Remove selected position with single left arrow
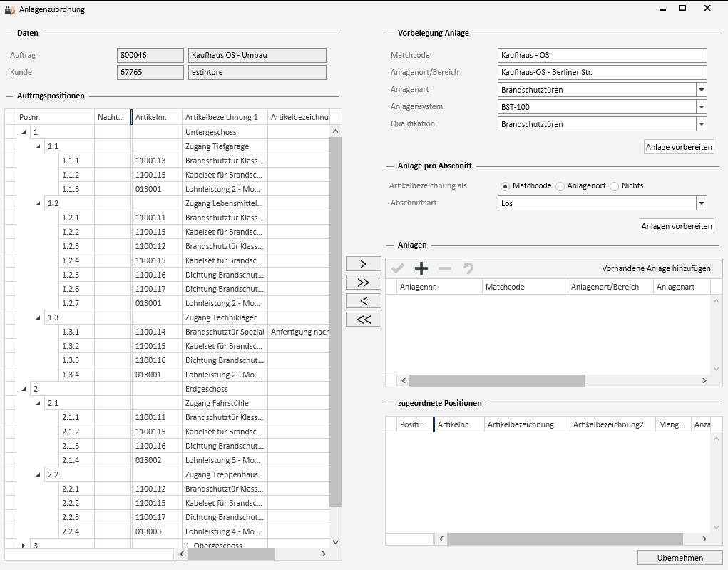728x570 pixels. (x=364, y=301)
